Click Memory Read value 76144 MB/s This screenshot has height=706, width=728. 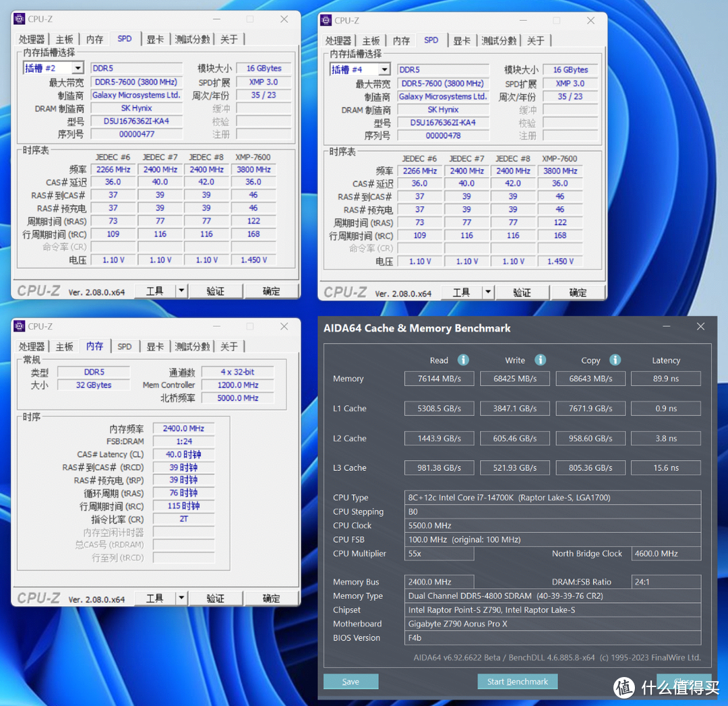[x=439, y=379]
